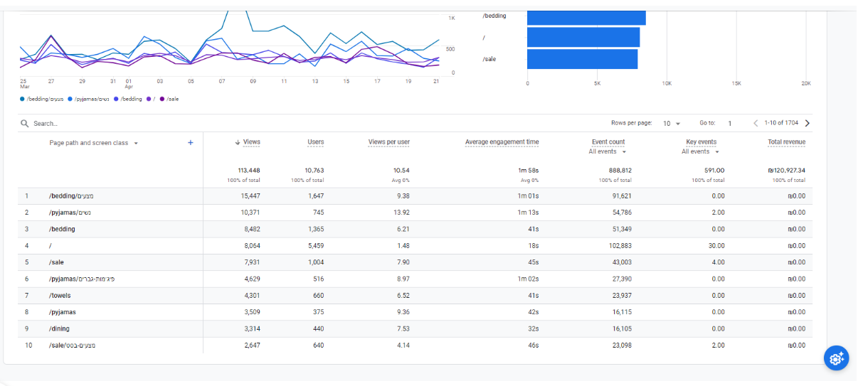868x386 pixels.
Task: Select row 2 path /pyjamas/נשים
Action: click(x=70, y=213)
